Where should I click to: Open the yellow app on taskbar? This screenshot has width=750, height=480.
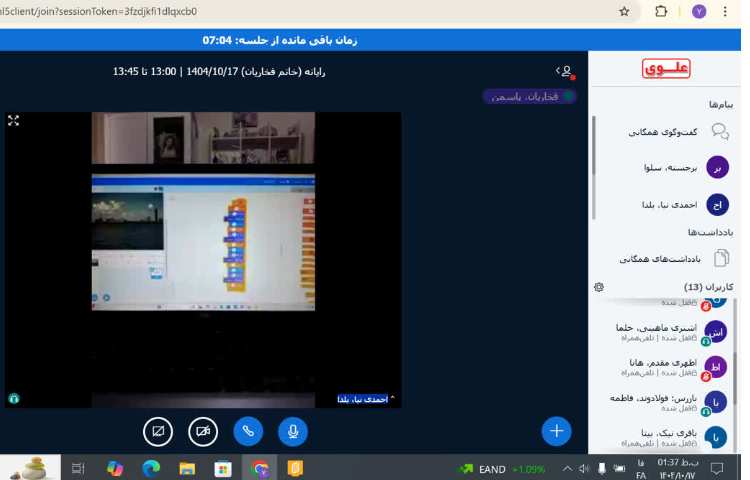tap(295, 469)
